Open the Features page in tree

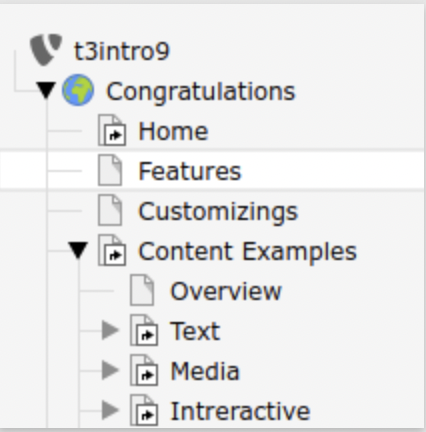(190, 171)
